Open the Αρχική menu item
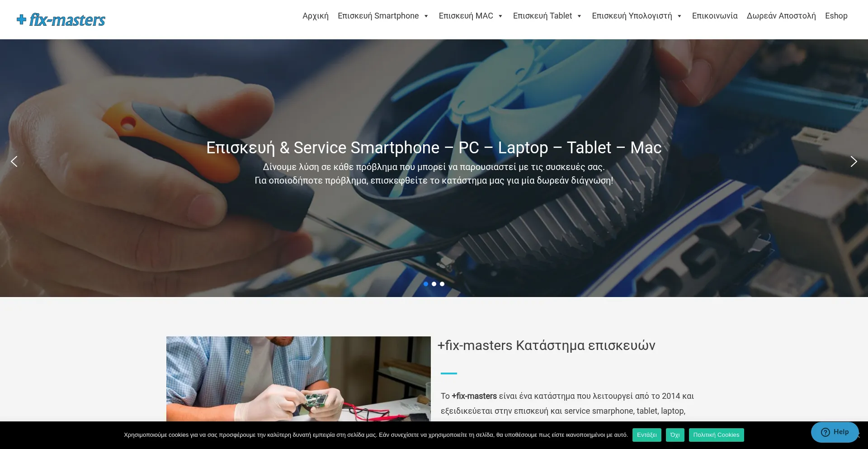868x449 pixels. click(316, 16)
